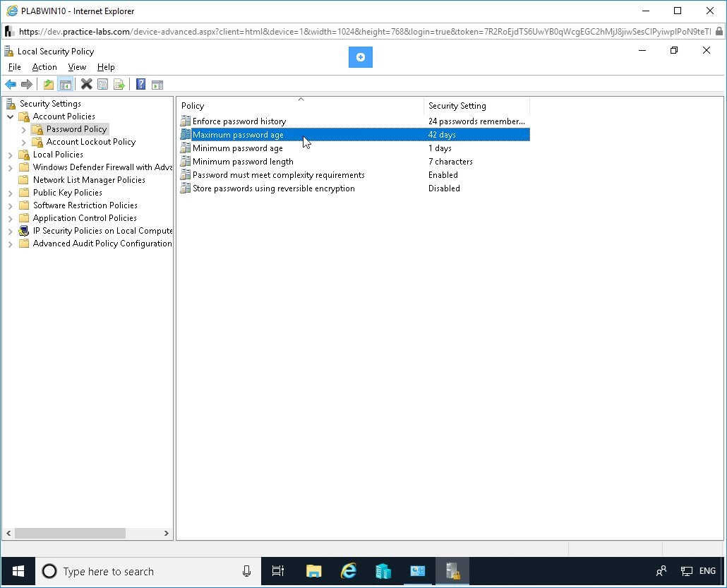
Task: Open Internet Explorer from the taskbar
Action: pos(349,571)
